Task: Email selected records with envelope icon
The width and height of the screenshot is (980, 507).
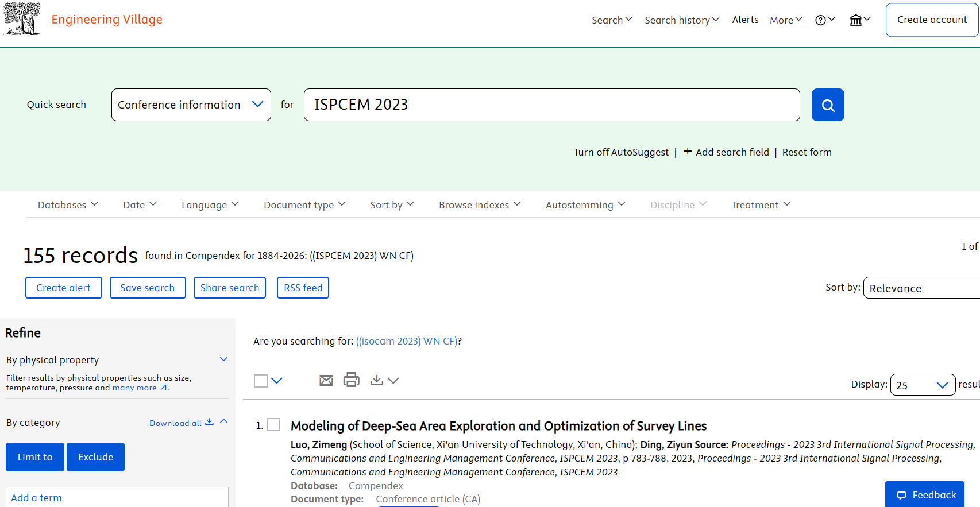Action: point(326,380)
